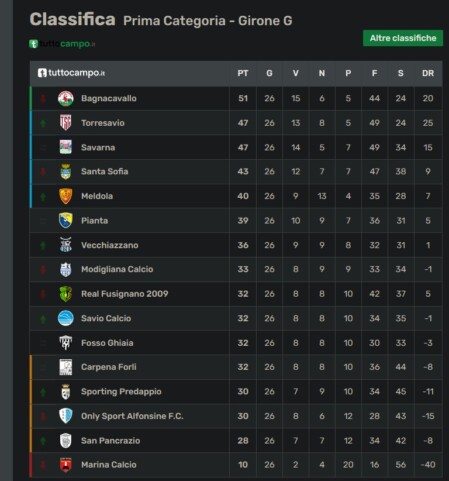Viewport: 449px width, 481px height.
Task: Click the Real Fusignano 2009 green crest
Action: [x=66, y=294]
